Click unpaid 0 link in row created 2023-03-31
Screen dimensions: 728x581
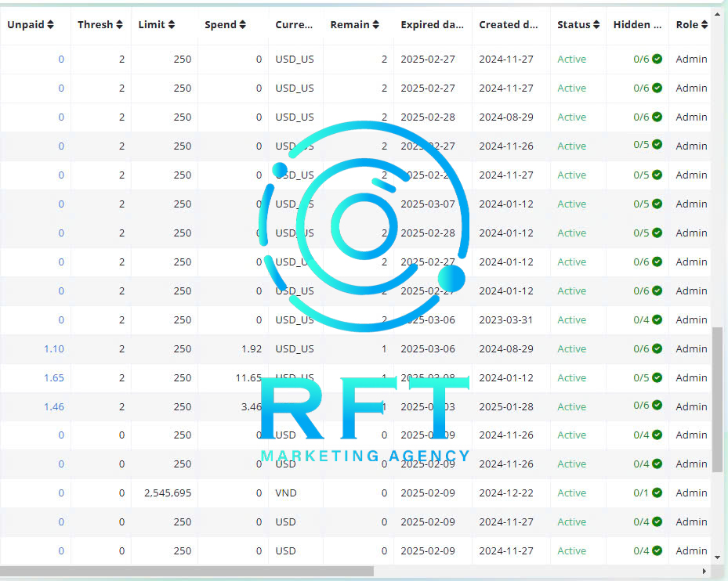click(x=61, y=319)
